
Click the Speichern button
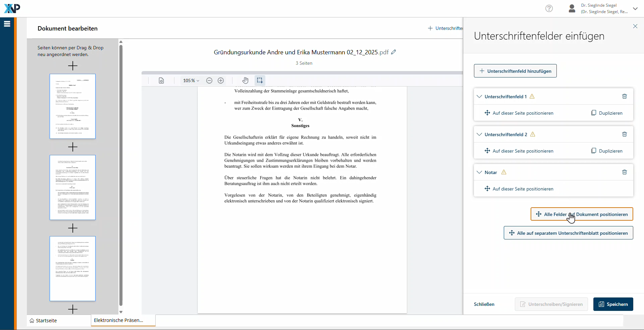[613, 304]
